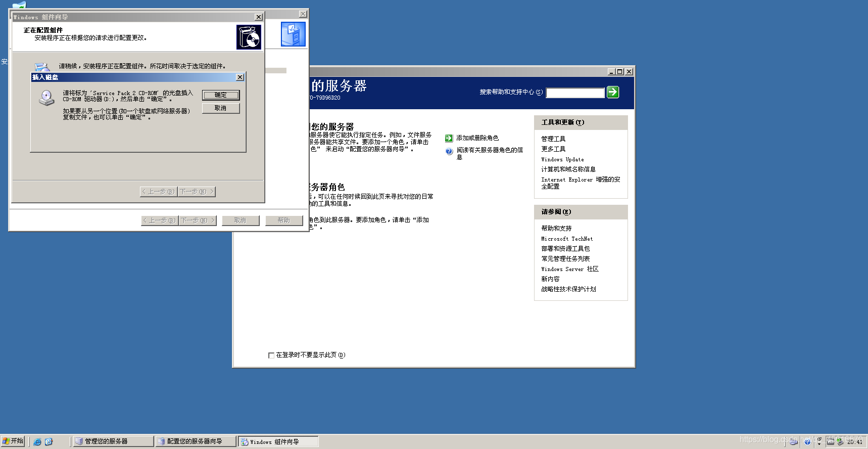The image size is (868, 449).
Task: Click the VMware Tools tray icon
Action: 830,442
